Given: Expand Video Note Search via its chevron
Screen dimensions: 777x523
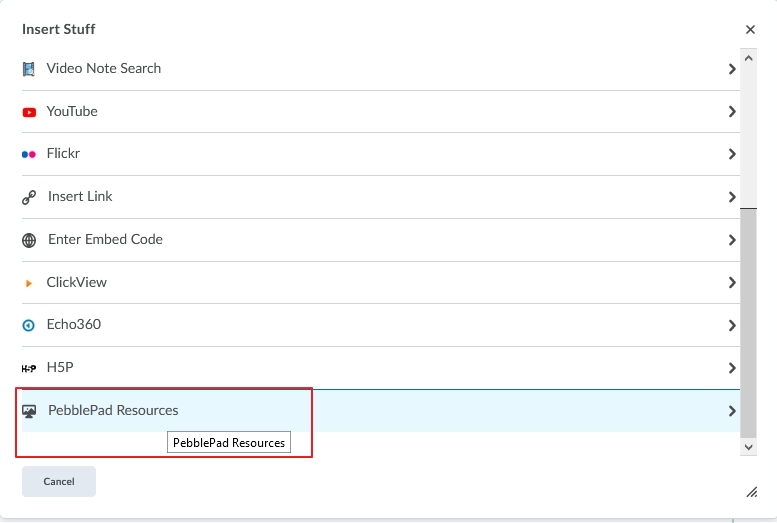Looking at the screenshot, I should click(x=732, y=69).
